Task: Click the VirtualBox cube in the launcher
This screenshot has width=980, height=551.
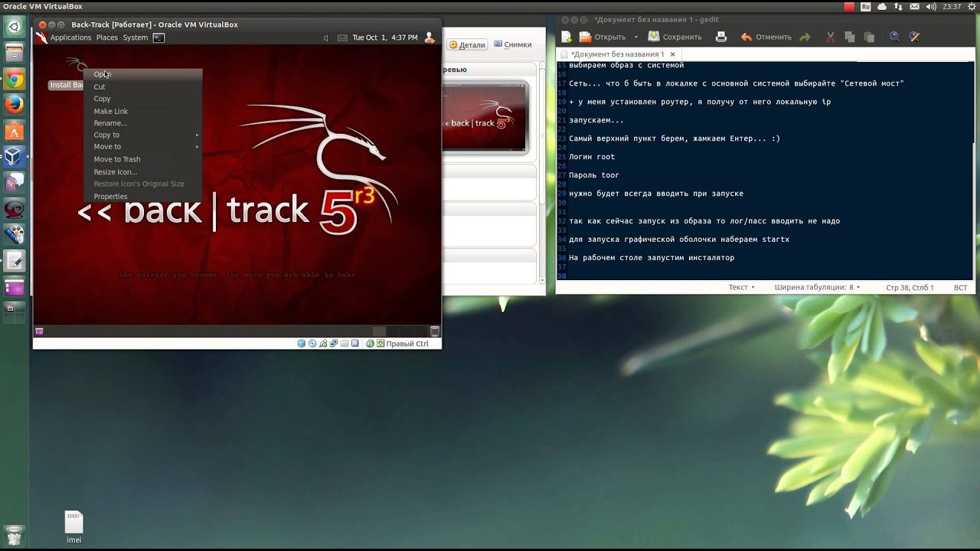Action: (x=14, y=157)
